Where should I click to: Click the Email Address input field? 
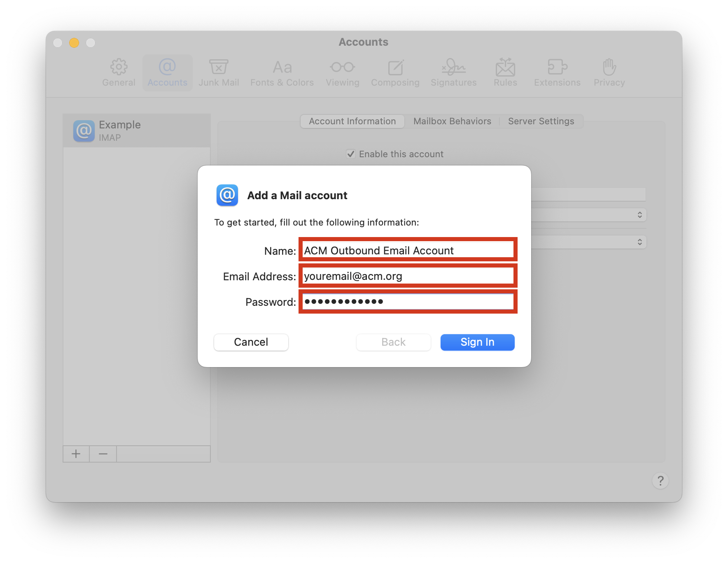[x=408, y=276]
